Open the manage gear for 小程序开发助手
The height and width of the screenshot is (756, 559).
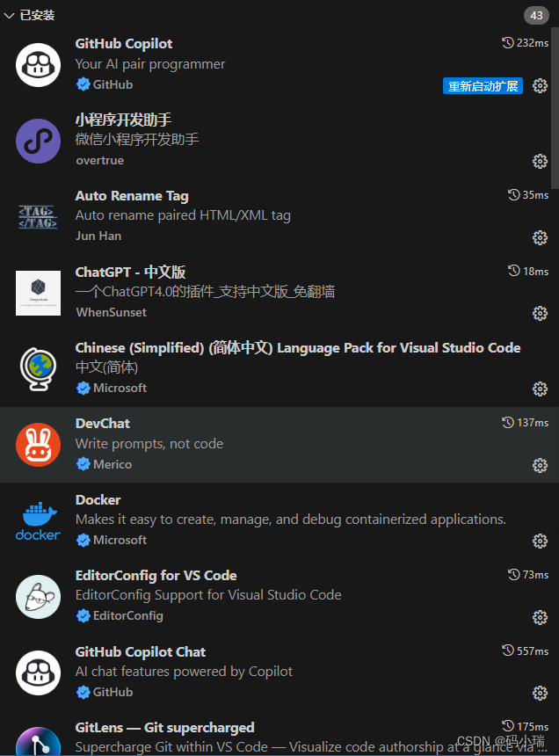[540, 161]
